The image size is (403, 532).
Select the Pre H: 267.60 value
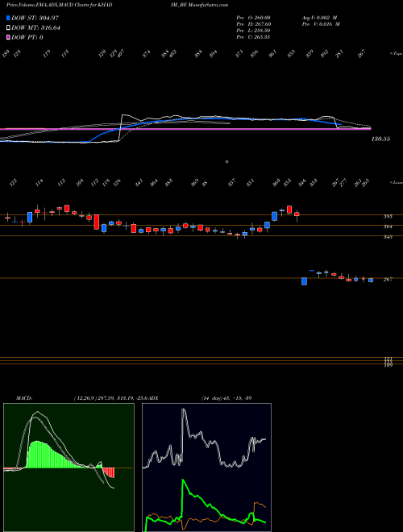pyautogui.click(x=253, y=24)
